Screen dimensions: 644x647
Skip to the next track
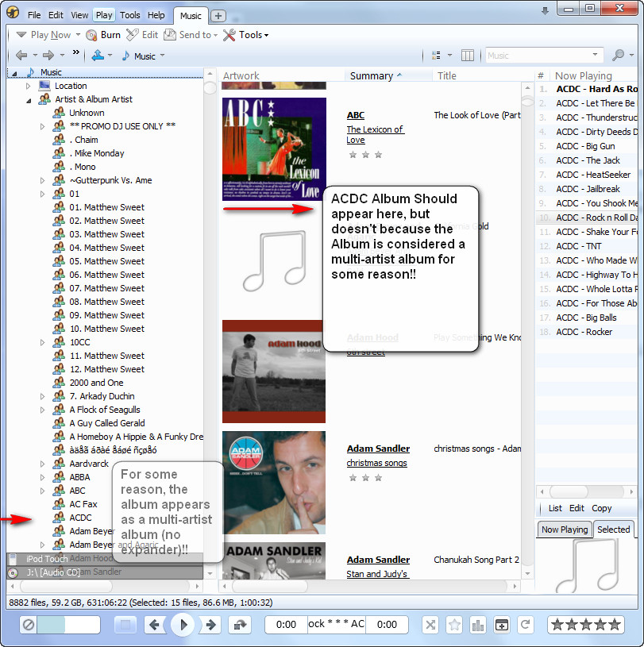click(x=210, y=625)
